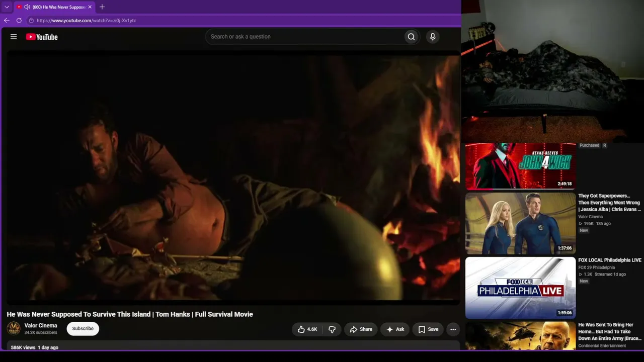Viewport: 644px width, 362px height.
Task: Open more actions three-dot menu
Action: [x=453, y=329]
